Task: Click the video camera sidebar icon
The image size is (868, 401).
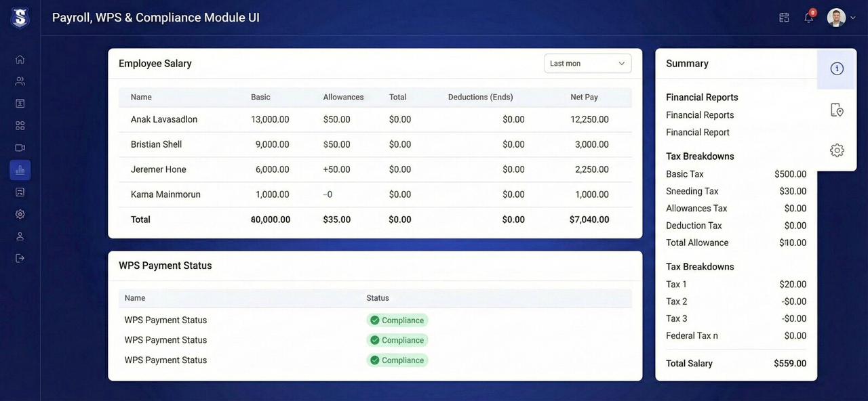Action: (20, 148)
